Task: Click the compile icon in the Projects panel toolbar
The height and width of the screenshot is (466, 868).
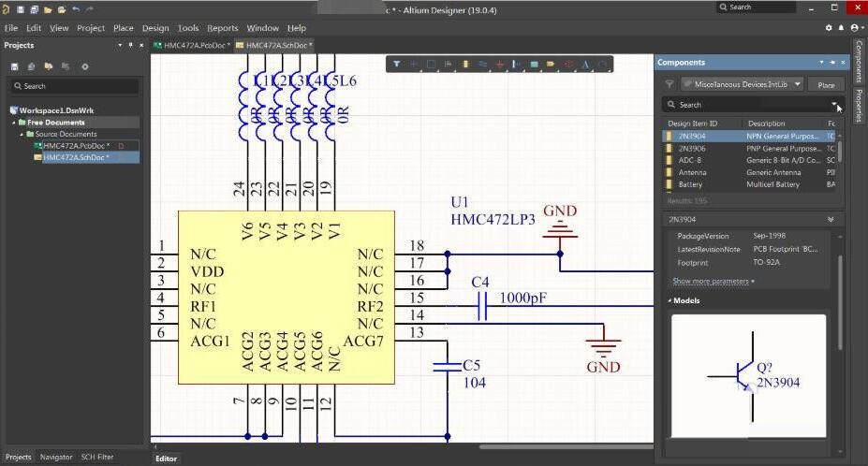Action: 32,66
